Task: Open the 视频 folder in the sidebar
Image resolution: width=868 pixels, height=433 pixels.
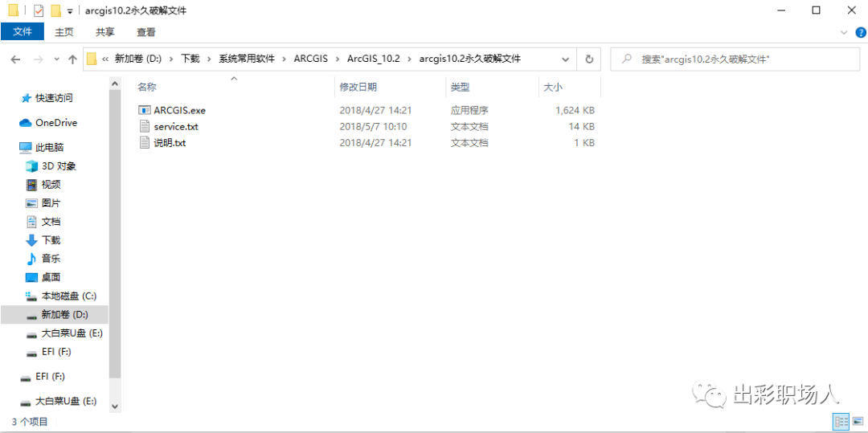Action: tap(51, 185)
